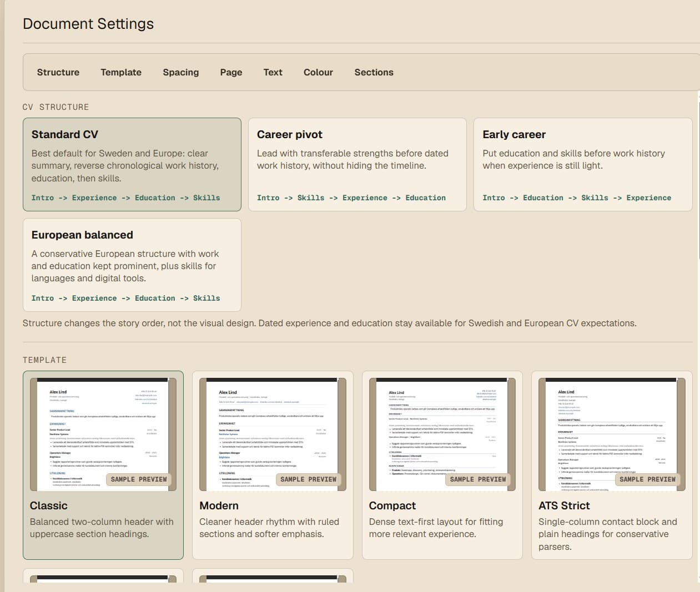Viewport: 700px width, 592px height.
Task: Click 'Intro -> Education -> Skills -> Experience' order text
Action: 577,198
